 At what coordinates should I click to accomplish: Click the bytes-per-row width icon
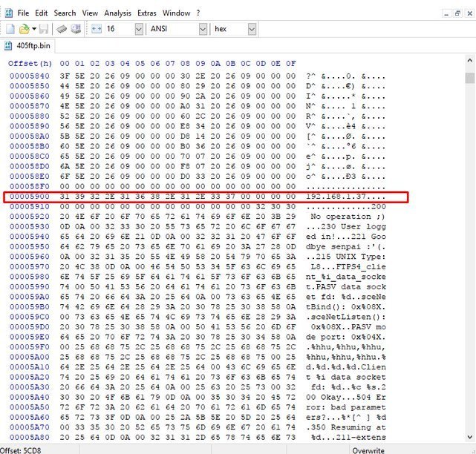(95, 29)
